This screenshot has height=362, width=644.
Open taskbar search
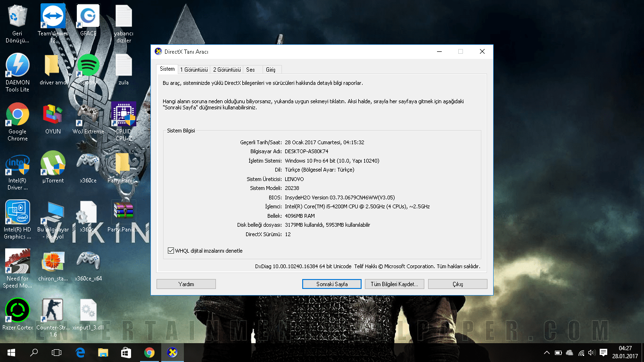tap(34, 353)
